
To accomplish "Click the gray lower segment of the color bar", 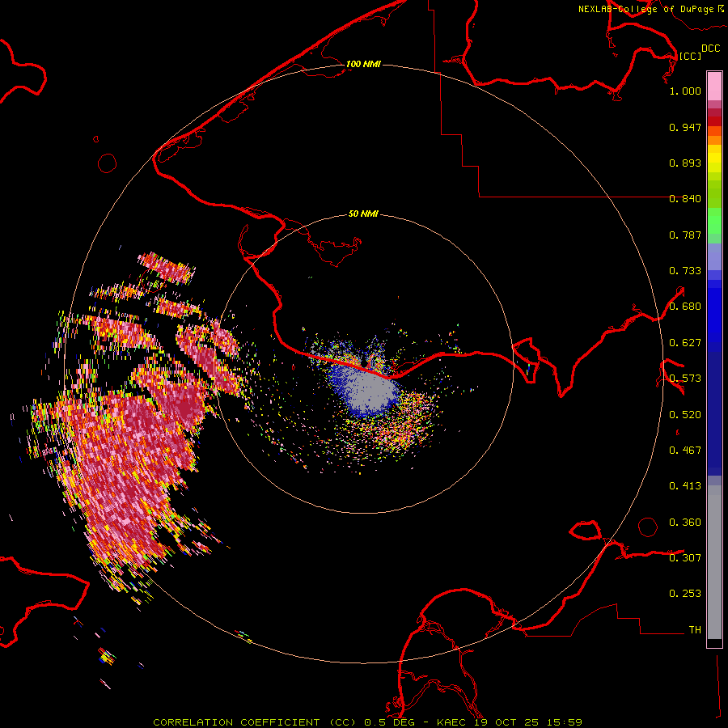I will 714,562.
